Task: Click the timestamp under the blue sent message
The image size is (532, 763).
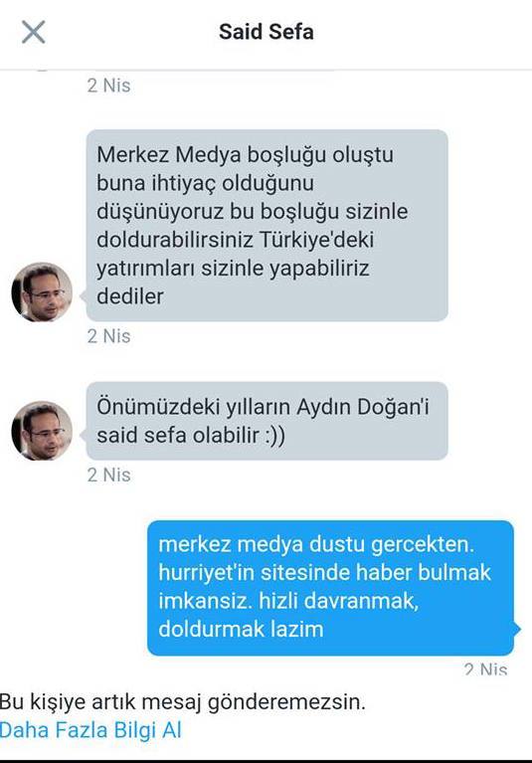Action: pos(485,669)
